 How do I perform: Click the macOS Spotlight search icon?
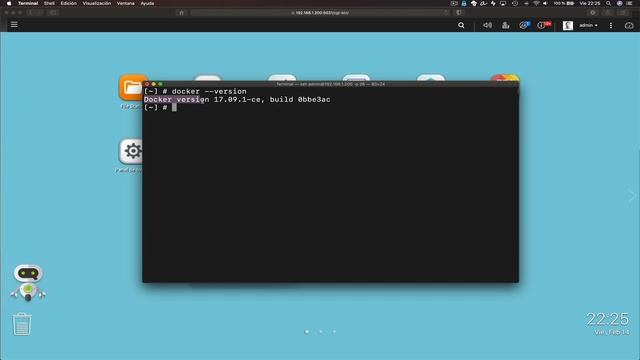608,3
